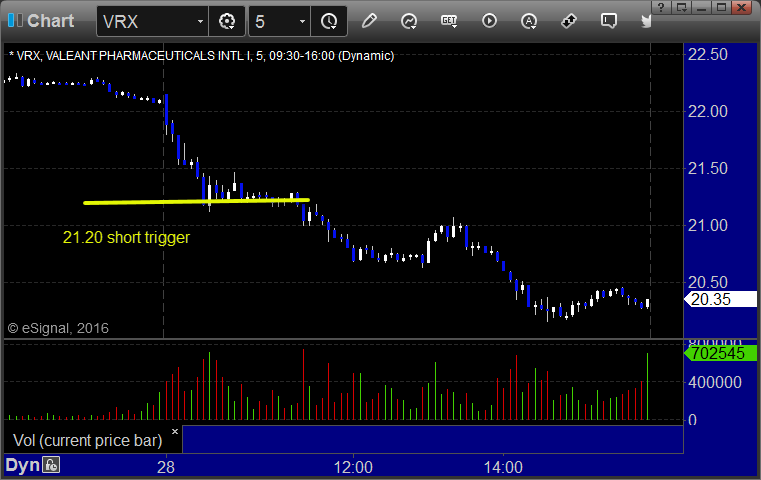This screenshot has width=761, height=480.
Task: Click the pop-out window button beside help
Action: 681,7
